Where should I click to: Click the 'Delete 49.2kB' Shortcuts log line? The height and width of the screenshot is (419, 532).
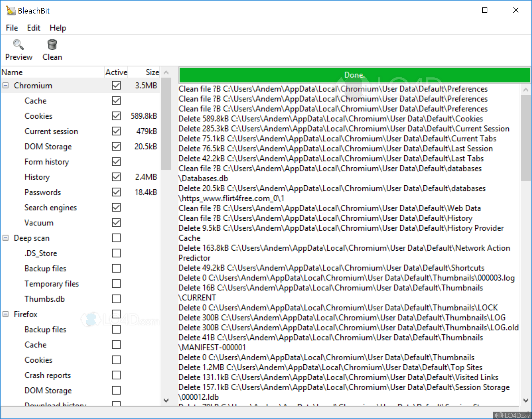(331, 268)
